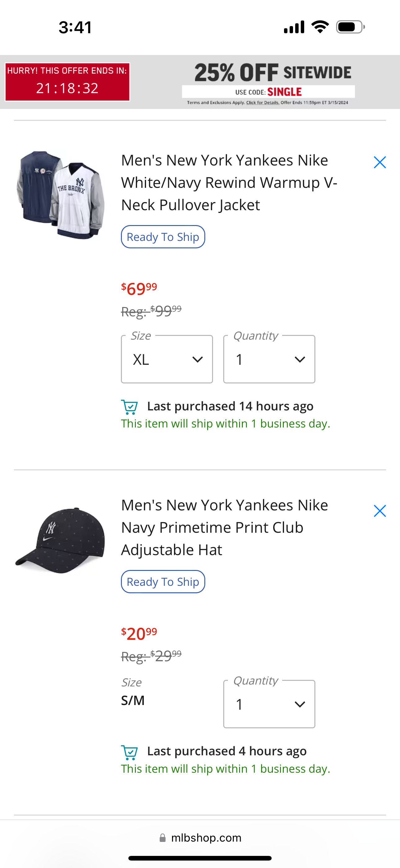Tap the mlbshop.com address bar
The width and height of the screenshot is (400, 868).
tap(206, 838)
